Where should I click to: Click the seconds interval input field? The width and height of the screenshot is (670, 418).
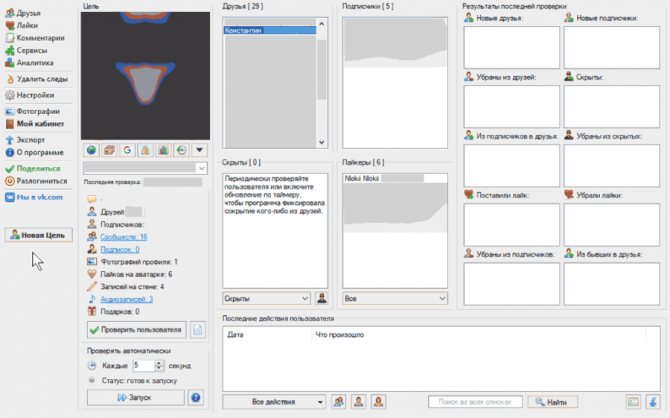(143, 365)
